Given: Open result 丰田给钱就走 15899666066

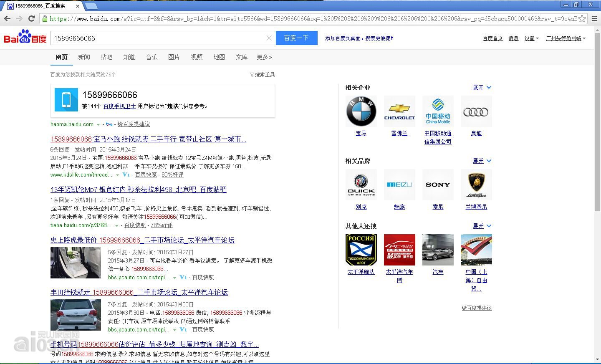Looking at the screenshot, I should (x=139, y=292).
